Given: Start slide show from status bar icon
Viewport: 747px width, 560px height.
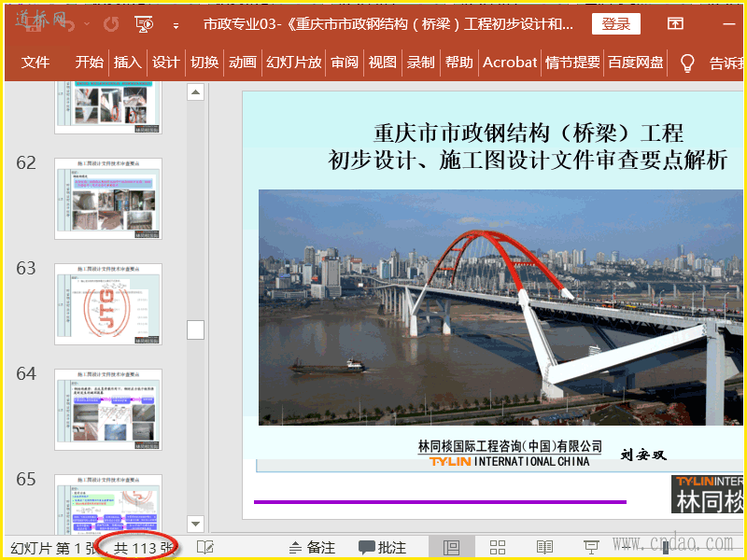Looking at the screenshot, I should coord(590,547).
